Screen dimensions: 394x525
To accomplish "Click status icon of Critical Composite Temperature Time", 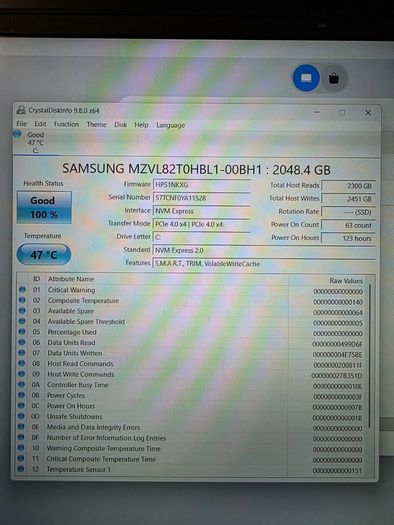I will (21, 458).
